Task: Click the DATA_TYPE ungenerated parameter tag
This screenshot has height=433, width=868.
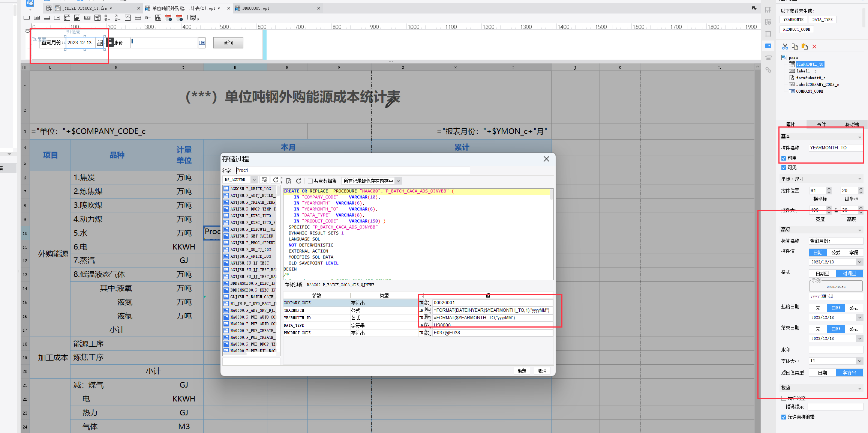Action: 822,20
